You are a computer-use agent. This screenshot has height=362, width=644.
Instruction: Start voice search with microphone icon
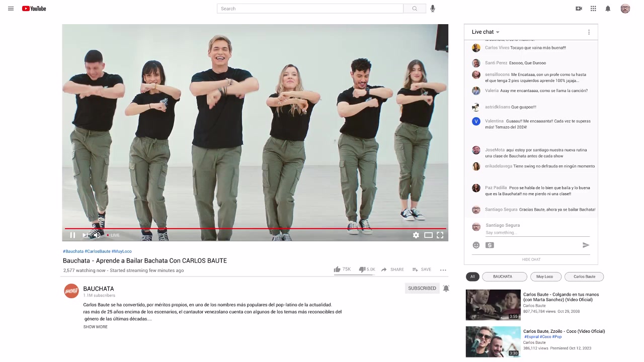coord(433,9)
